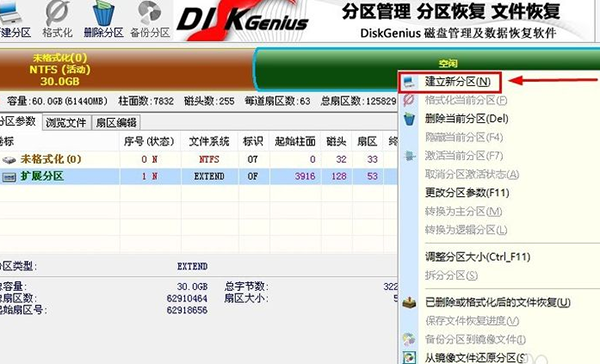Click the icon beside 激活当前分区(F7)
Screen dimensions: 600x364
pos(409,156)
